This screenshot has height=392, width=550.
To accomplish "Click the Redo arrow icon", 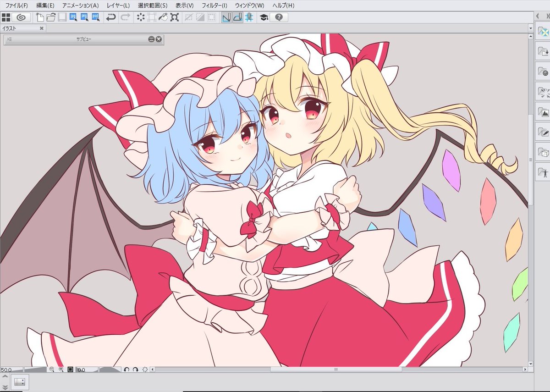I will [x=125, y=17].
